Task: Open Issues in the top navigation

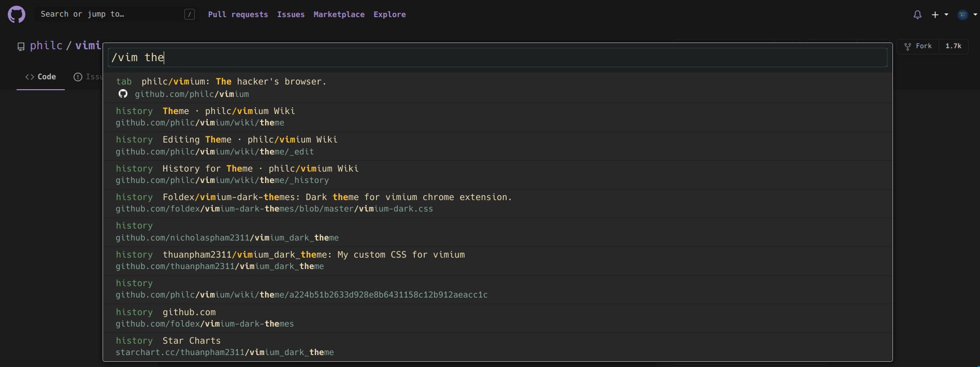Action: click(291, 15)
